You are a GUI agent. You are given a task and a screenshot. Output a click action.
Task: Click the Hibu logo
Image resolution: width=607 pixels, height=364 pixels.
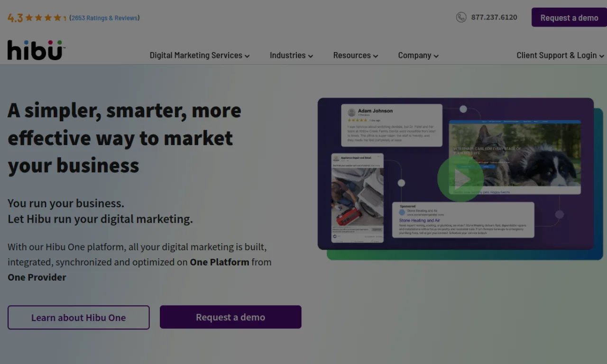point(36,50)
